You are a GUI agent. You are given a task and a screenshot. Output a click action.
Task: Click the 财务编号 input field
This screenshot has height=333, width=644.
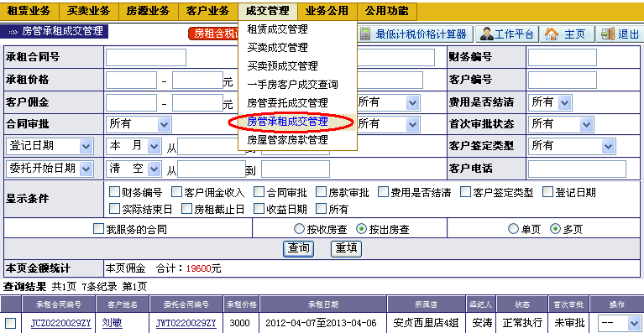coord(563,57)
